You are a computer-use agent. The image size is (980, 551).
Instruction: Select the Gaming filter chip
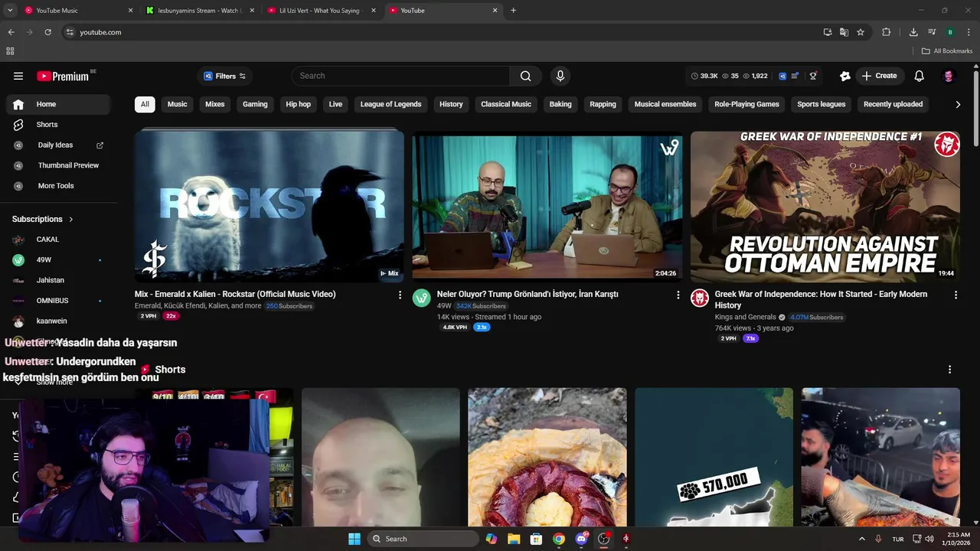255,104
